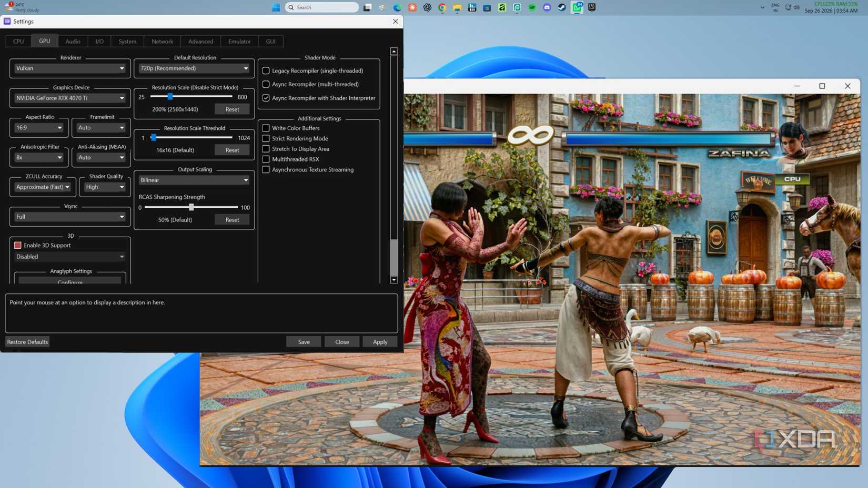Reset the RCAS Sharpening Strength

(x=232, y=220)
